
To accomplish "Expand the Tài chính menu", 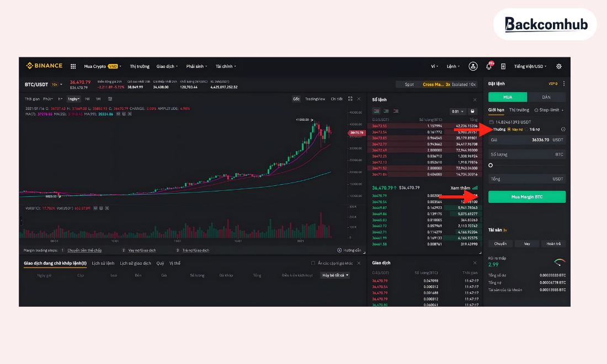I will tap(226, 67).
